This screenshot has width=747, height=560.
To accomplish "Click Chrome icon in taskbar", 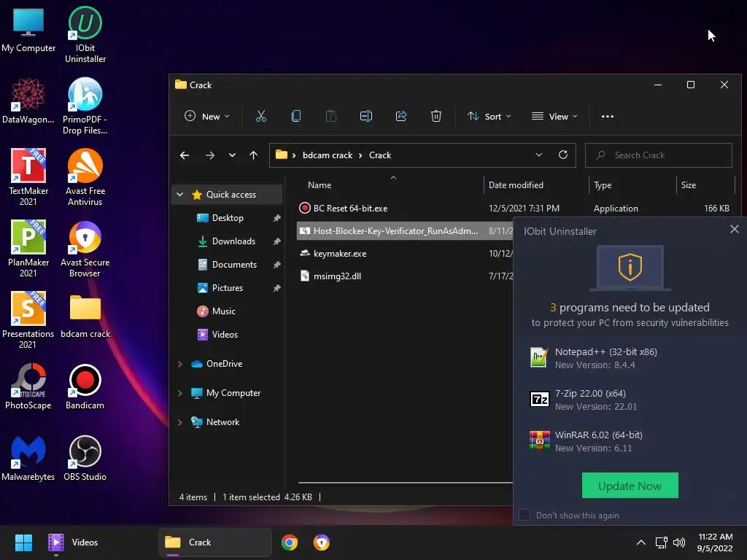I will pos(289,542).
